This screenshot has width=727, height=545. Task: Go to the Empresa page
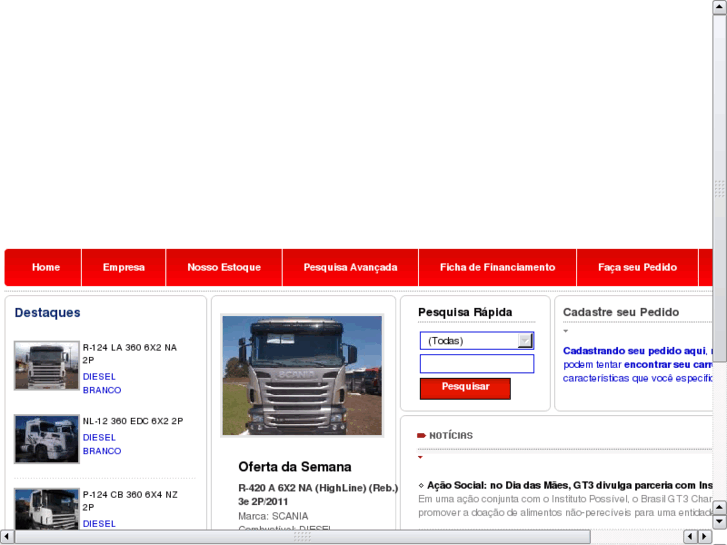123,268
